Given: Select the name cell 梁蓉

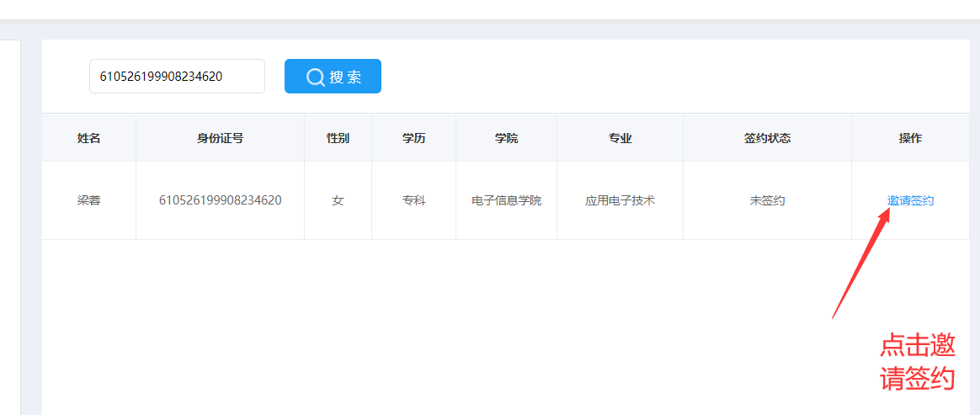Looking at the screenshot, I should click(x=88, y=201).
